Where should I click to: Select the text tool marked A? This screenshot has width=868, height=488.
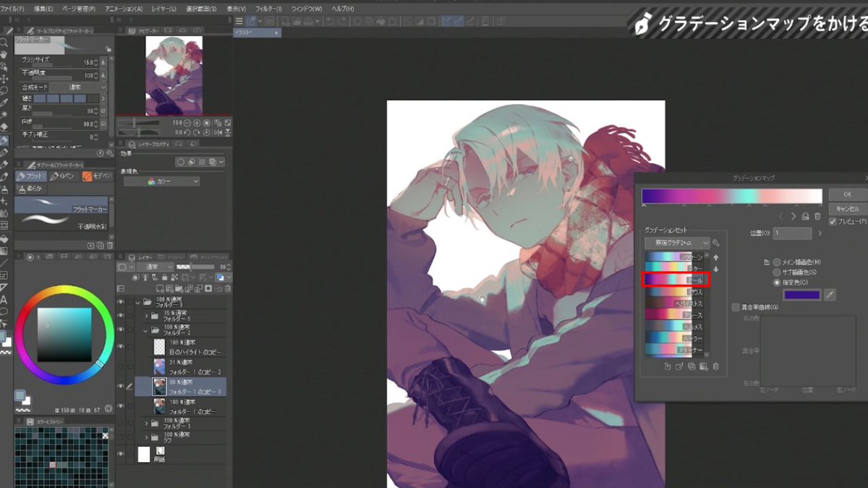coord(4,299)
